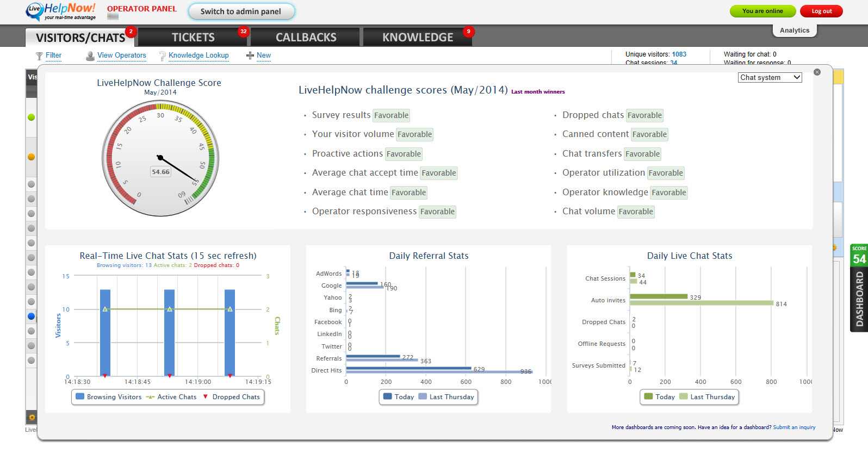
Task: Click the Google Today bar in referral chart
Action: [x=362, y=283]
